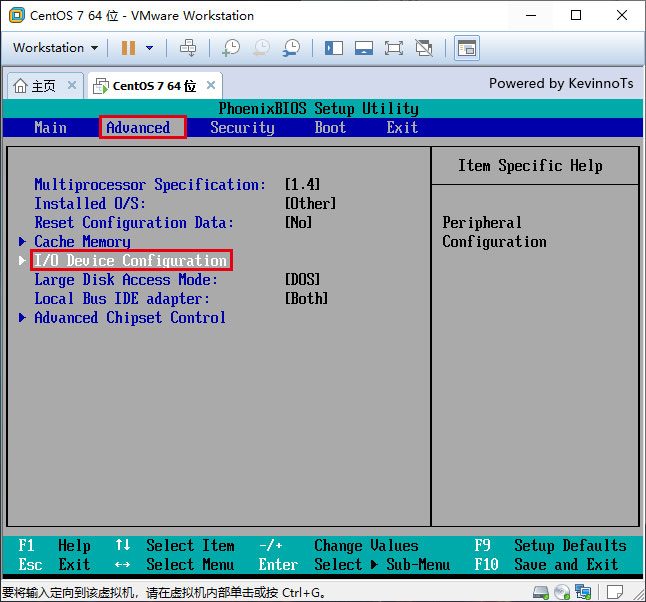646x602 pixels.
Task: Select Reset Configuration Data setting
Action: point(134,223)
